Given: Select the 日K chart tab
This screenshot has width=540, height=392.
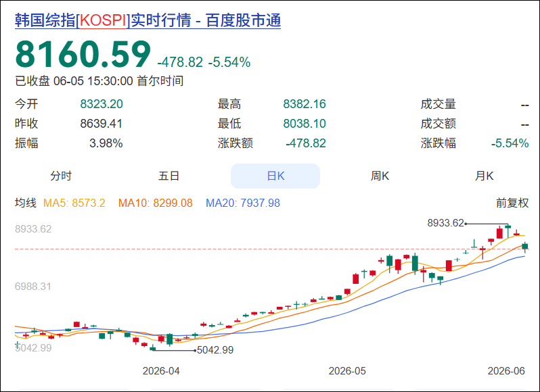Looking at the screenshot, I should (x=275, y=176).
